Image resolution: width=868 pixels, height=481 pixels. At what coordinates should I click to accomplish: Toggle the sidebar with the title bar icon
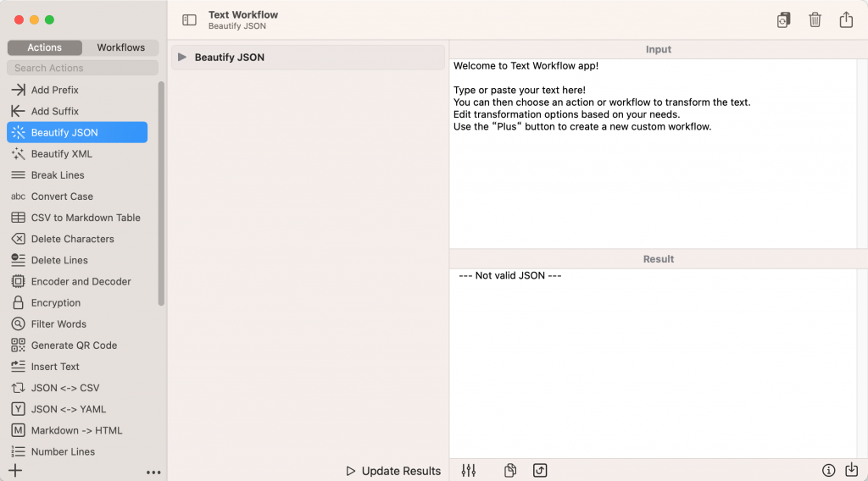(x=189, y=20)
